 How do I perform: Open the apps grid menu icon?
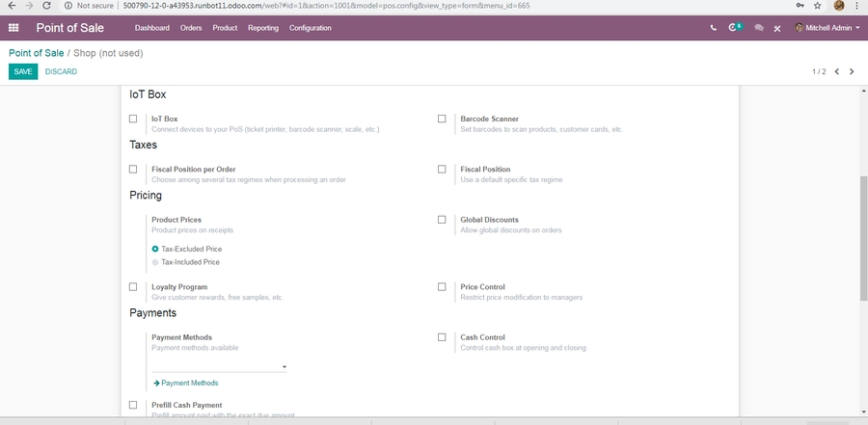point(14,28)
